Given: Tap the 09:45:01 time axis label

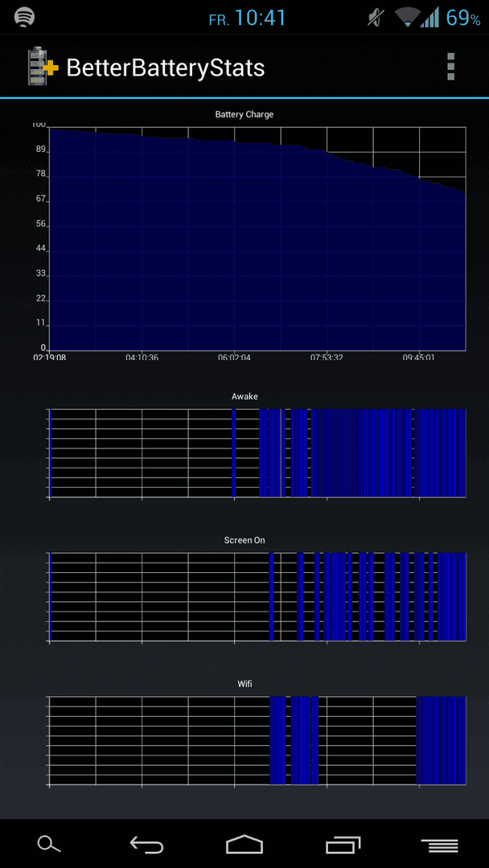Looking at the screenshot, I should pyautogui.click(x=419, y=358).
